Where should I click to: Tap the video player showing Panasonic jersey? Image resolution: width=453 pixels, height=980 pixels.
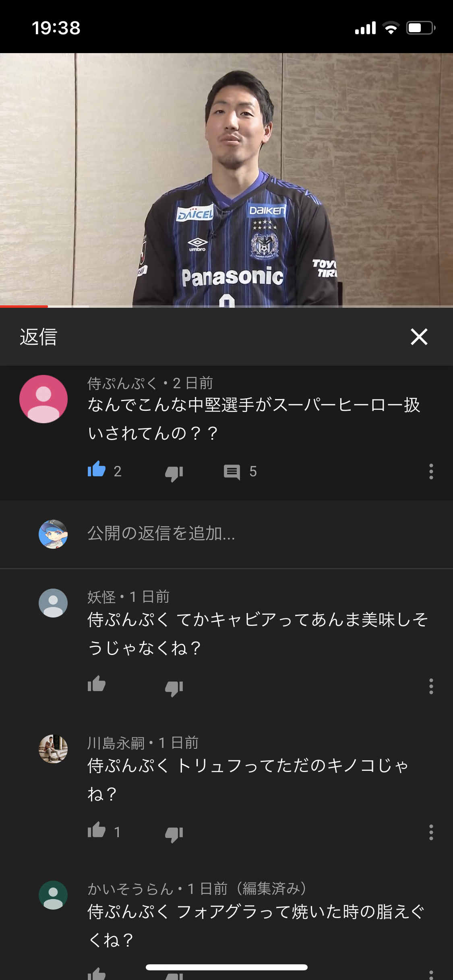tap(226, 180)
